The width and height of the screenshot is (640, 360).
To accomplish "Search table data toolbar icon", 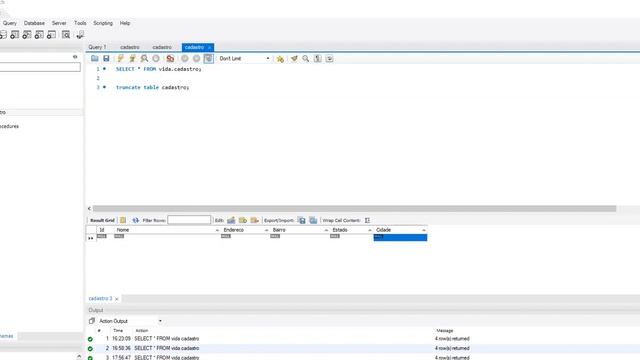I will pyautogui.click(x=66, y=35).
